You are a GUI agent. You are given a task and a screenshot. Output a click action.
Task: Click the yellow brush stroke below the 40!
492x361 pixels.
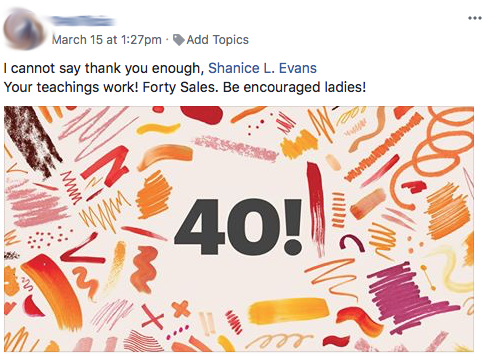(x=287, y=311)
